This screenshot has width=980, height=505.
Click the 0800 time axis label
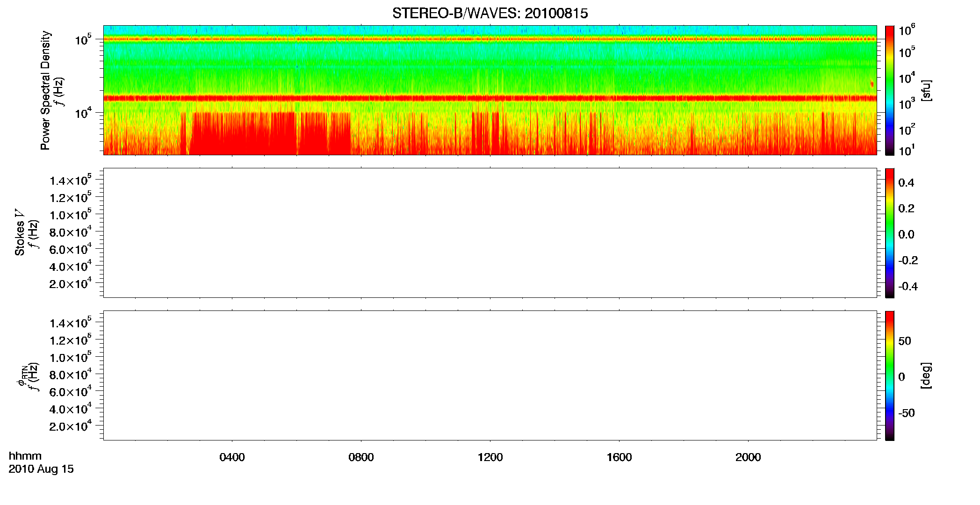tap(361, 457)
